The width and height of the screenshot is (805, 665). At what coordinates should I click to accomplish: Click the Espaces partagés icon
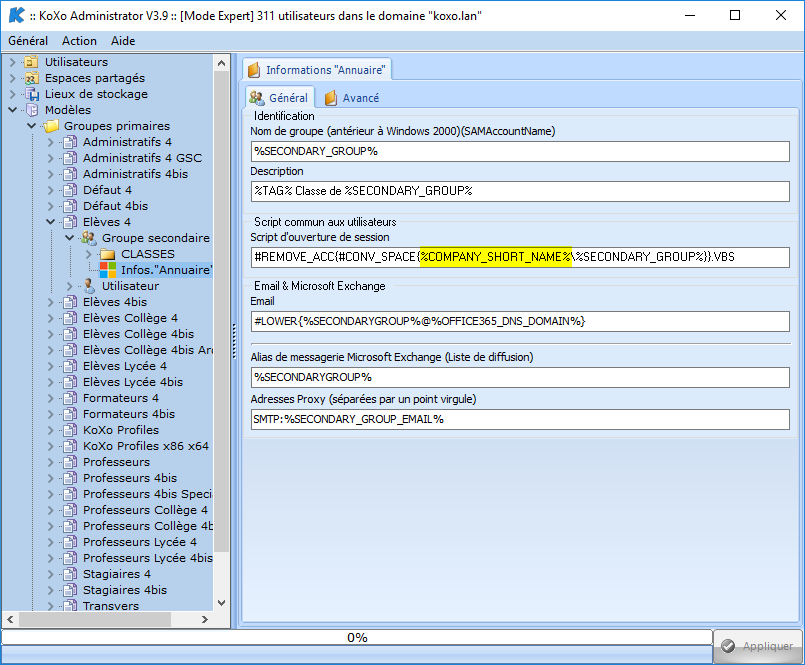32,78
